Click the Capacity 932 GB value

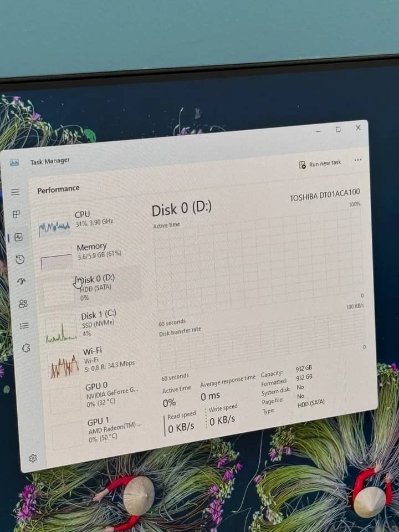pyautogui.click(x=304, y=368)
